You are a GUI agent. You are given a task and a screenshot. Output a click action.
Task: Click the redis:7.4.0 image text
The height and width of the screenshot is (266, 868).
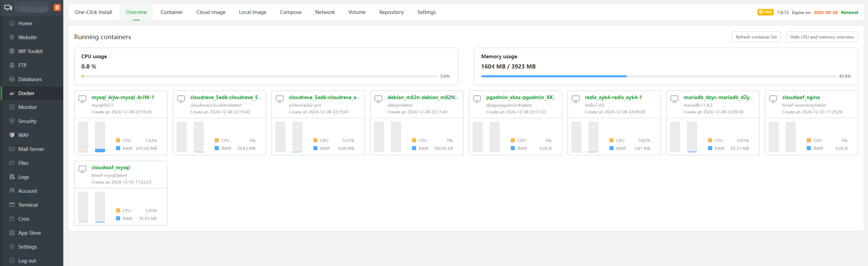point(595,105)
